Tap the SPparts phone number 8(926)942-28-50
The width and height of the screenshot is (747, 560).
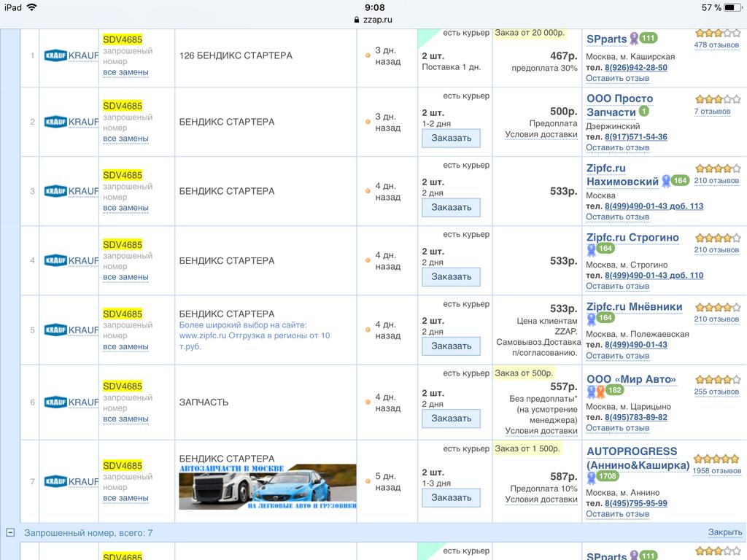click(635, 68)
